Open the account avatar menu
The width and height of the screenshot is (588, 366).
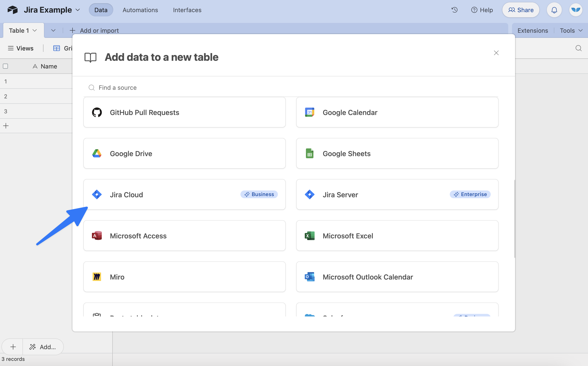point(576,10)
